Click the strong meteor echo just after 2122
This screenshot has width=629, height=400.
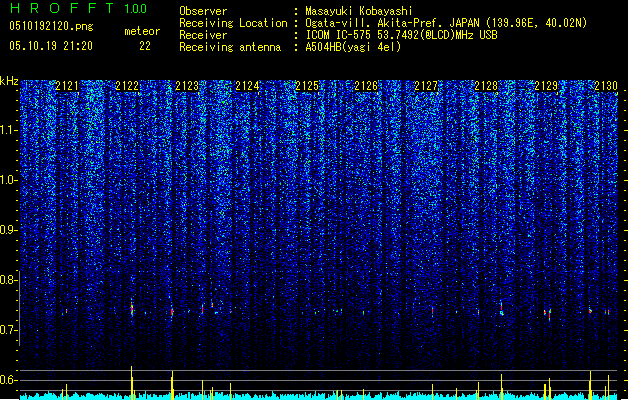click(132, 309)
